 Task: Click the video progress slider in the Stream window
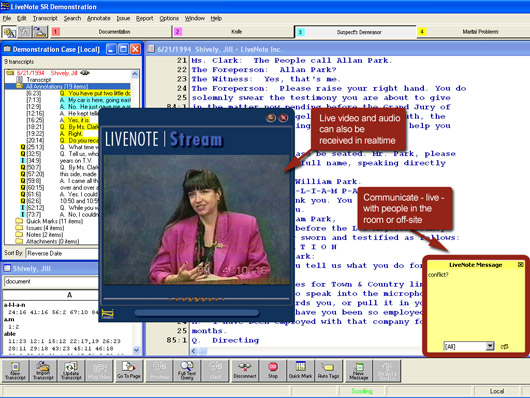pos(196,299)
